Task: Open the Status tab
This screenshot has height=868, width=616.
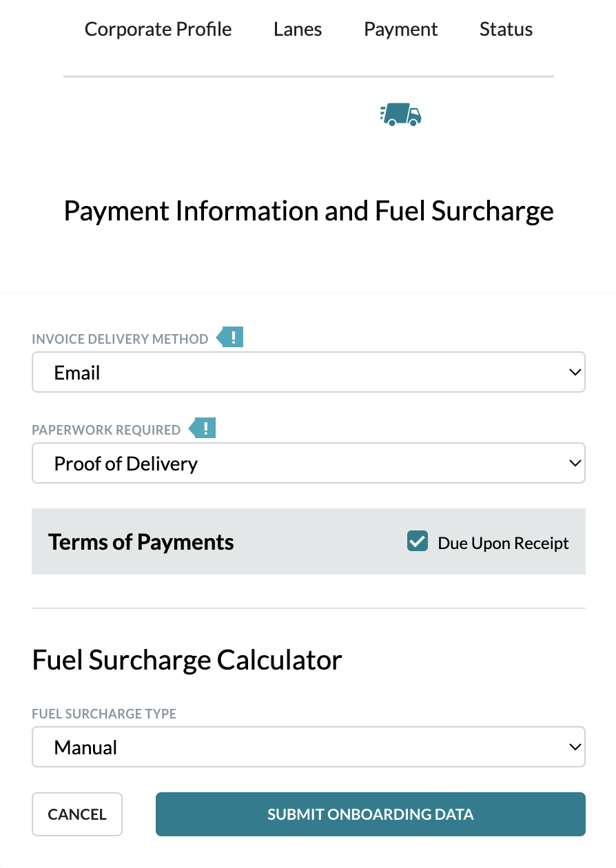Action: pos(506,29)
